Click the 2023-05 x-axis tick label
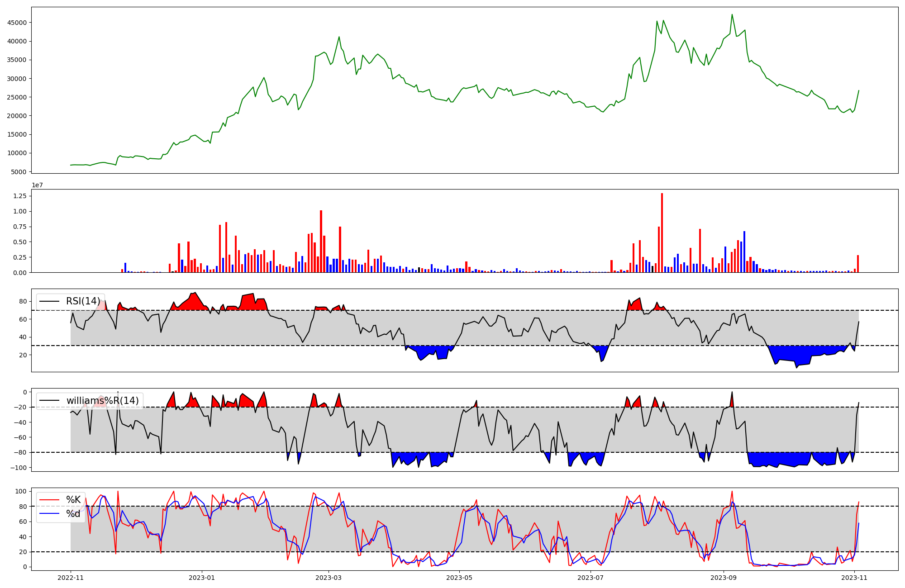The image size is (905, 588). coord(459,578)
